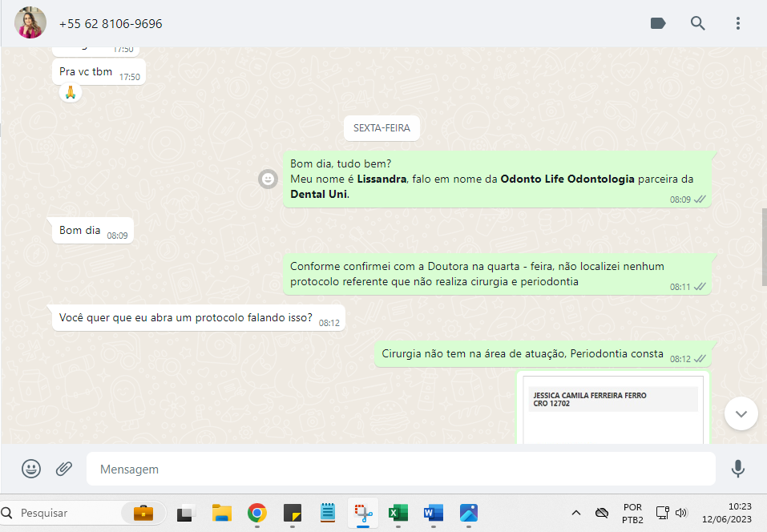Open Snipping Tool on taskbar
Screen dimensions: 767x532
point(363,513)
